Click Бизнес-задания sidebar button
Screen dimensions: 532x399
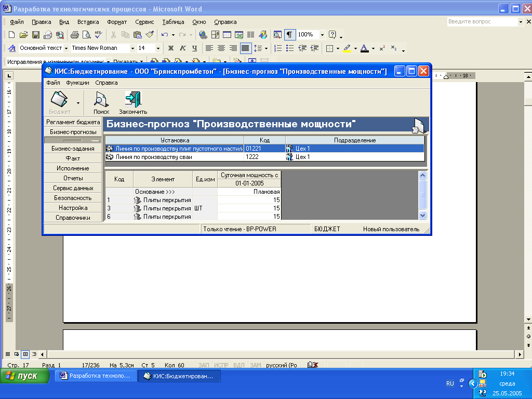point(73,149)
